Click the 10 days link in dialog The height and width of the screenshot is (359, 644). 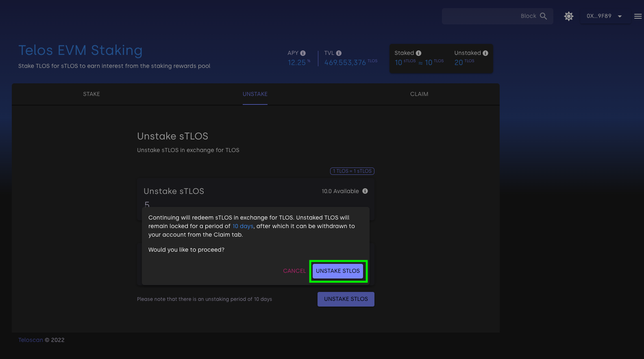click(x=243, y=226)
